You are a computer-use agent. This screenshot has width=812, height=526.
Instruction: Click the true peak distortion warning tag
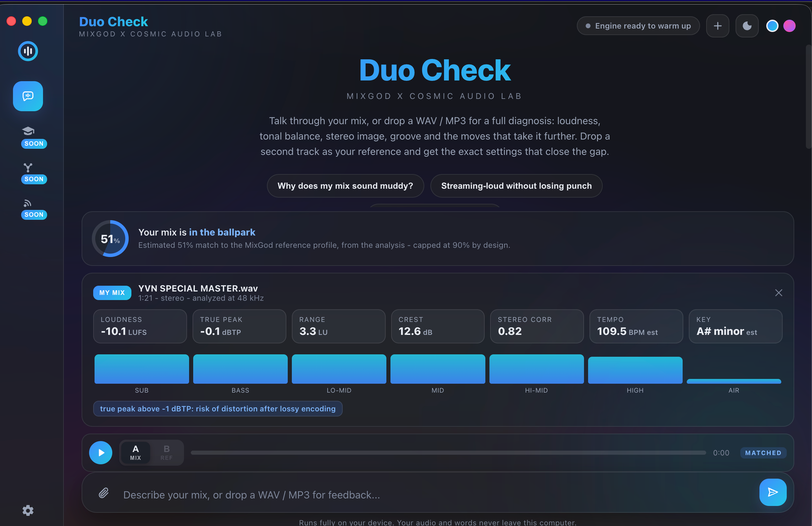coord(218,409)
